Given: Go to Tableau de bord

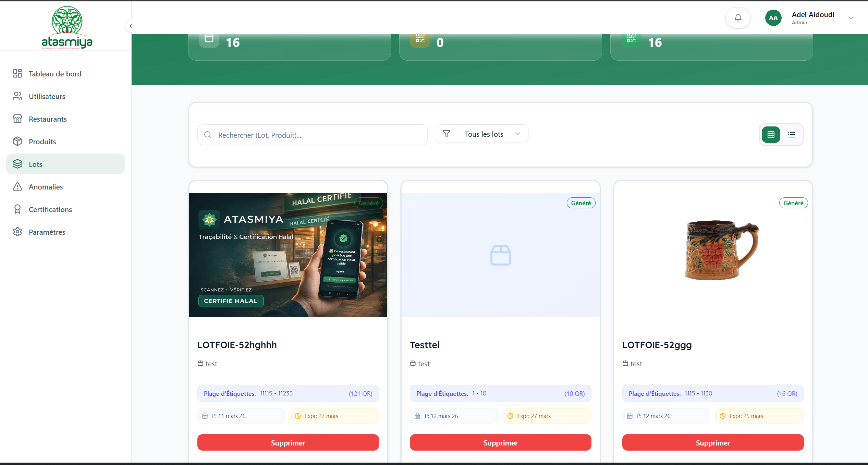Looking at the screenshot, I should tap(55, 74).
